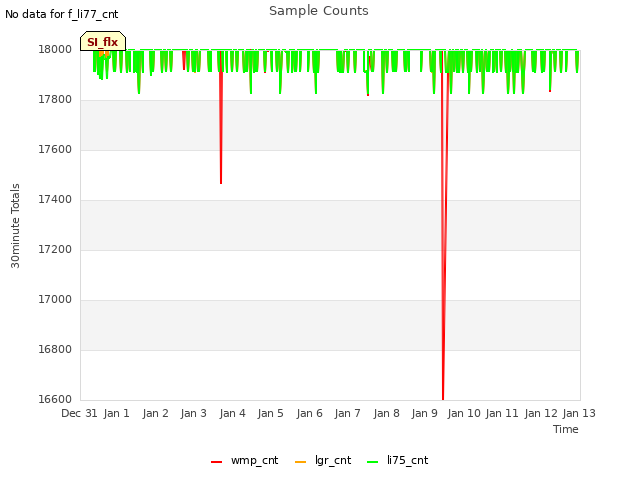
Task: Click the Jan 4 x-axis tick label
Action: tap(232, 413)
